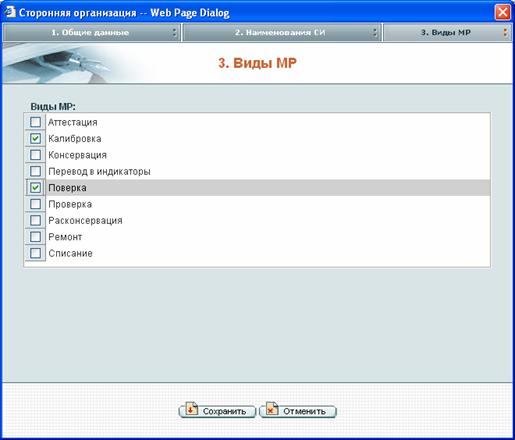Select the Расконсервация list row
The height and width of the screenshot is (440, 515).
point(257,220)
